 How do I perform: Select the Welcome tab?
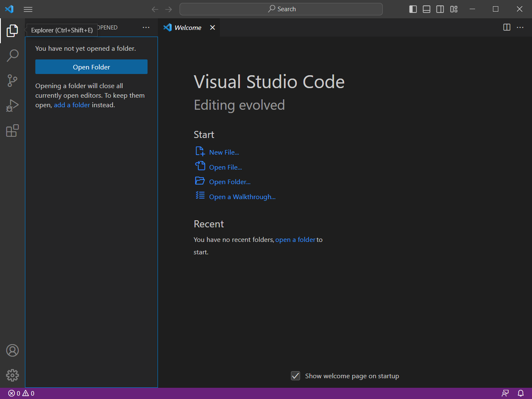(x=188, y=27)
